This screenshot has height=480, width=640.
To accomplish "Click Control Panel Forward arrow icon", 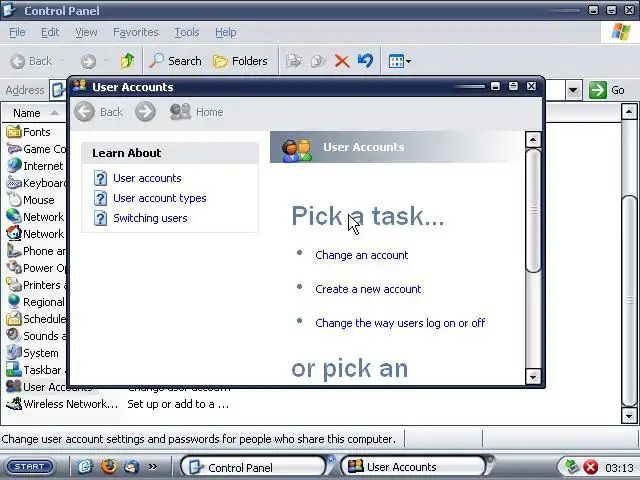I will 88,61.
